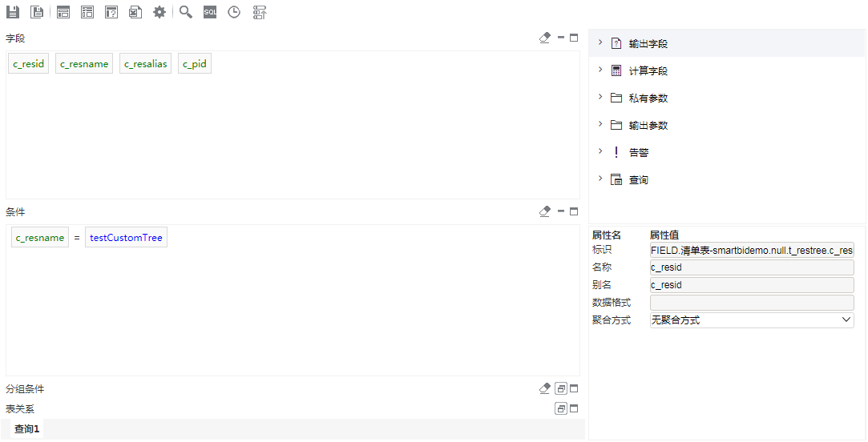Click the Save icon in toolbar

(12, 12)
